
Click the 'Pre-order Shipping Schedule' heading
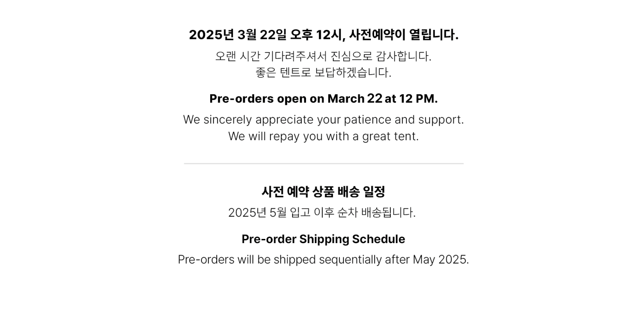pos(323,239)
